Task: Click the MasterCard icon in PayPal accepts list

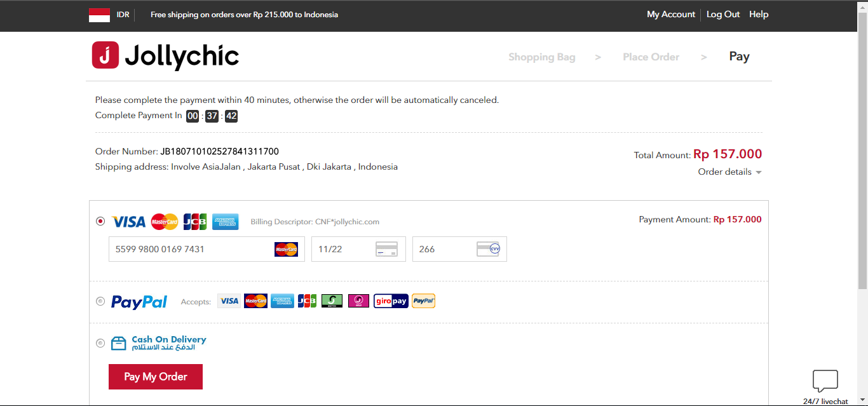Action: coord(255,301)
